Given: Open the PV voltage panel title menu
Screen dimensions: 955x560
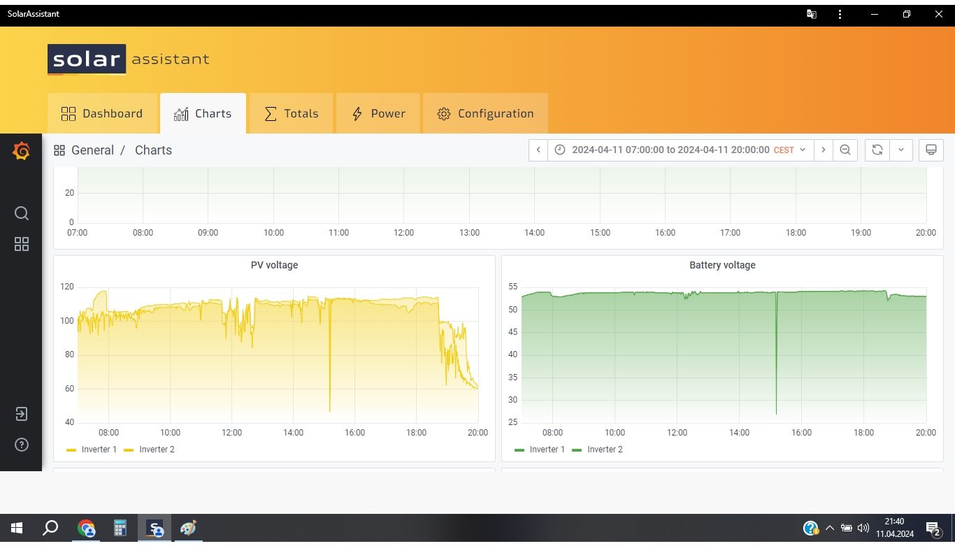Looking at the screenshot, I should click(x=274, y=266).
